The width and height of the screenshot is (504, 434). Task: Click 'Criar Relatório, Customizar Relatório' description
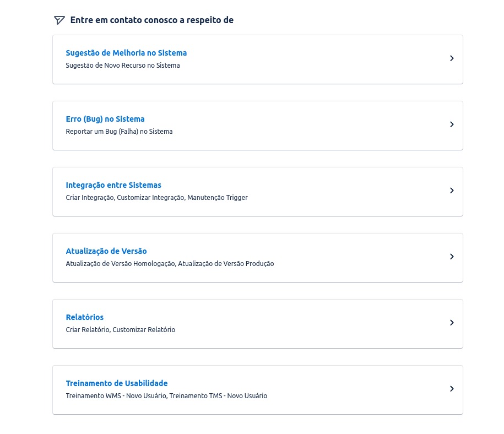121,330
